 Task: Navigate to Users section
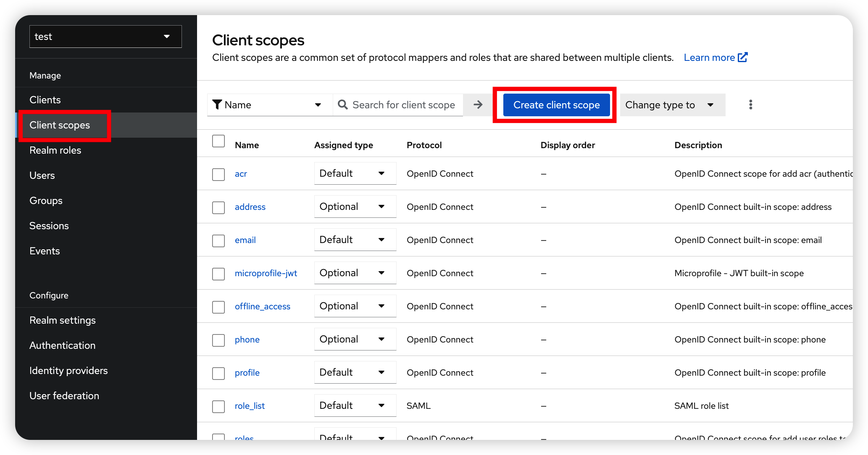coord(42,175)
